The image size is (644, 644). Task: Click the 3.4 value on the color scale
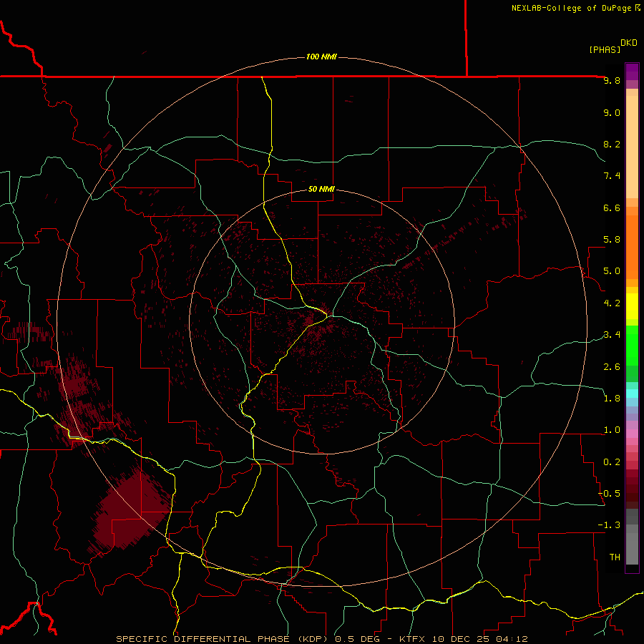[x=612, y=335]
